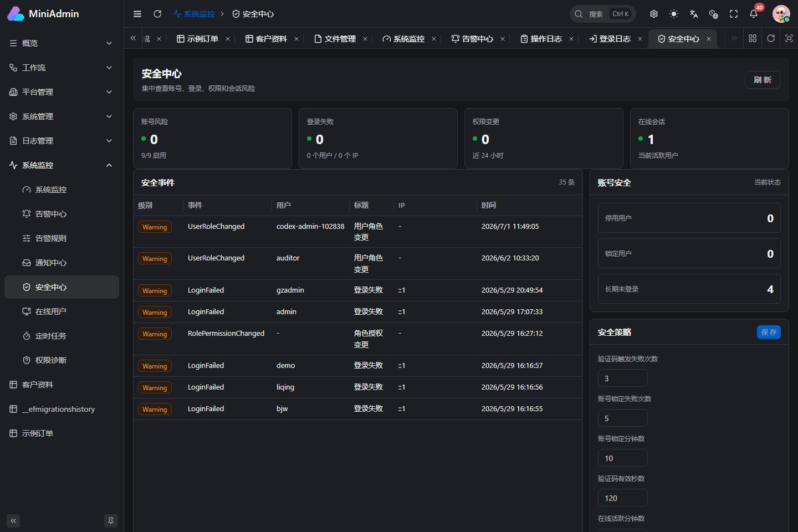Click the 保存 button for security policy
Image resolution: width=798 pixels, height=532 pixels.
[x=769, y=332]
